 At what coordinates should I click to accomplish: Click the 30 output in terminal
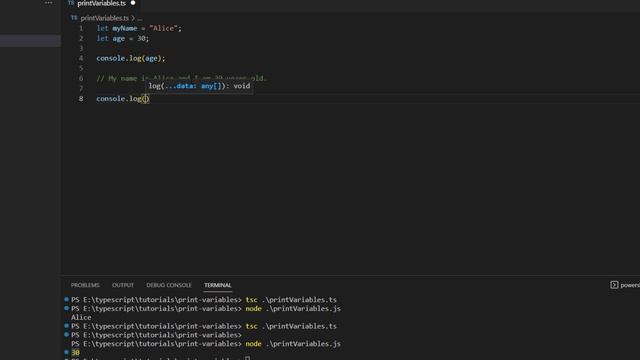click(76, 352)
